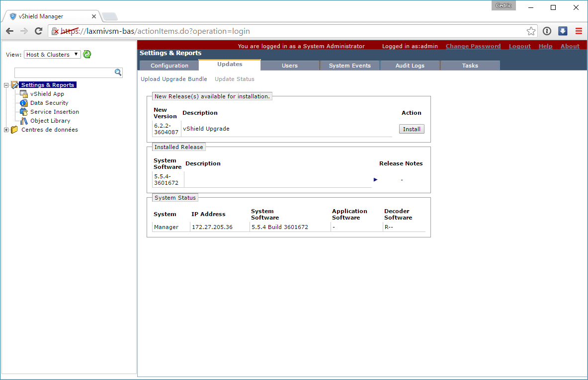Click the Centres de données folder icon
588x380 pixels.
(14, 130)
